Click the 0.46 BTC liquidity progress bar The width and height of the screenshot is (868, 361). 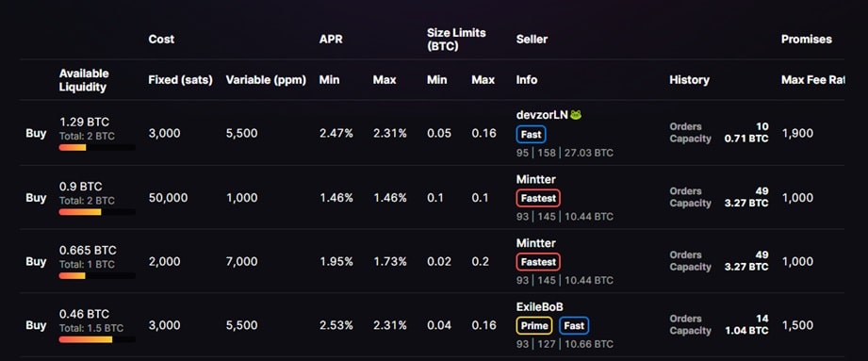97,339
